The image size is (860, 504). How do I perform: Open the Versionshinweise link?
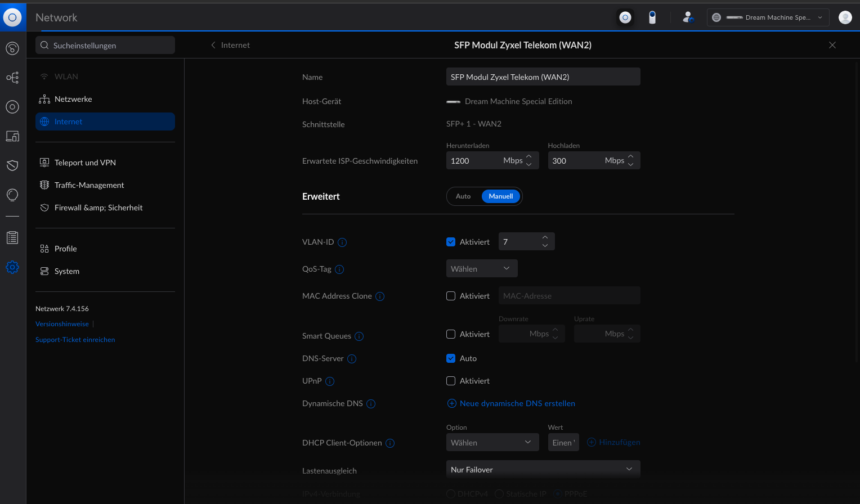tap(62, 324)
